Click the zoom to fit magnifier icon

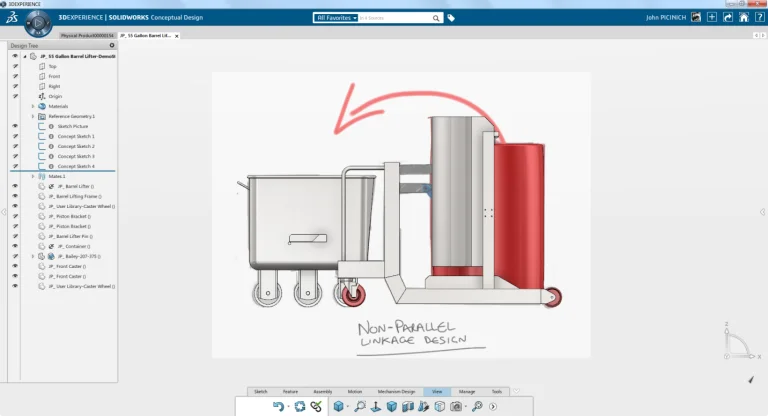360,406
